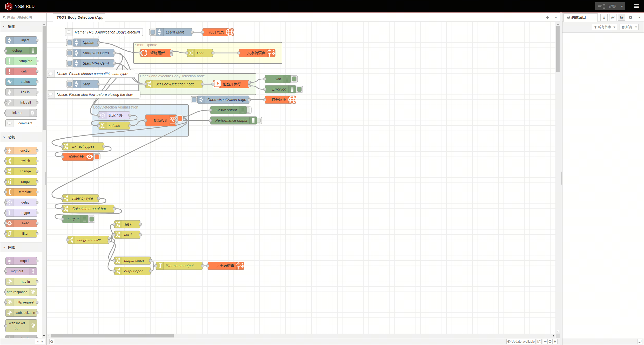Trigger the Update inject node button
644x345 pixels.
(x=69, y=43)
